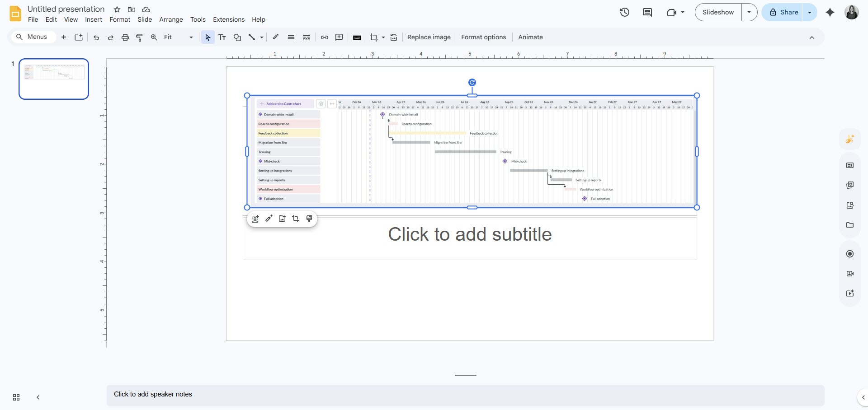The width and height of the screenshot is (868, 410).
Task: Pick the Line drawing tool
Action: pos(252,37)
